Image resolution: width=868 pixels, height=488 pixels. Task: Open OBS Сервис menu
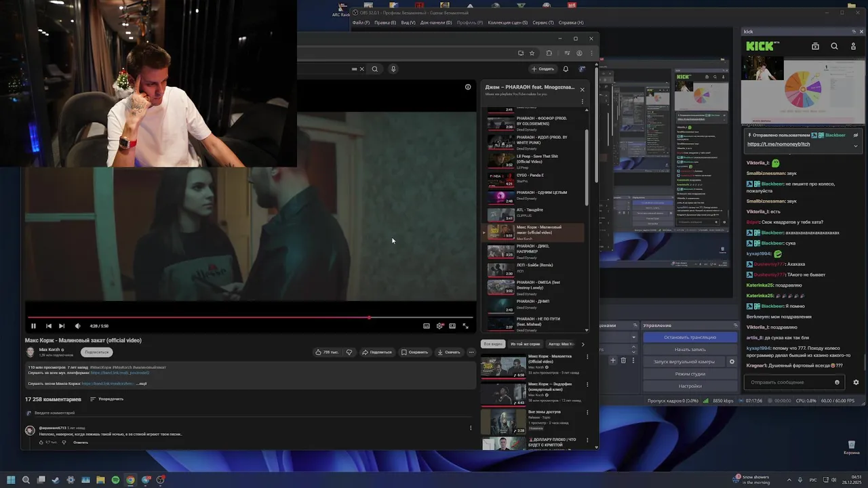click(543, 22)
